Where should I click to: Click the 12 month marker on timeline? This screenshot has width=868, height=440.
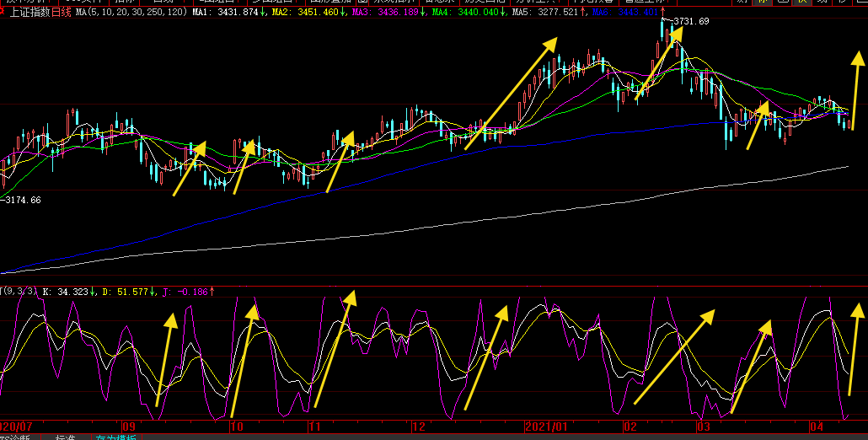point(419,427)
